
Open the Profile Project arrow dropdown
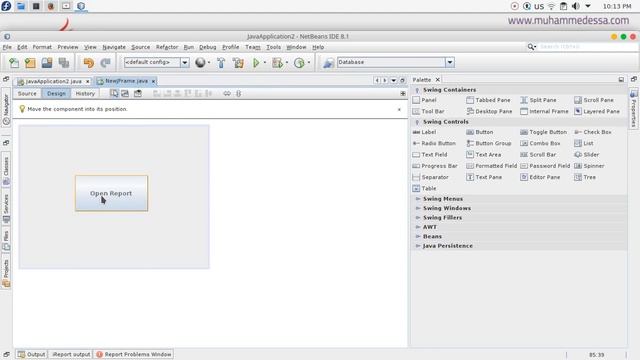coord(309,62)
